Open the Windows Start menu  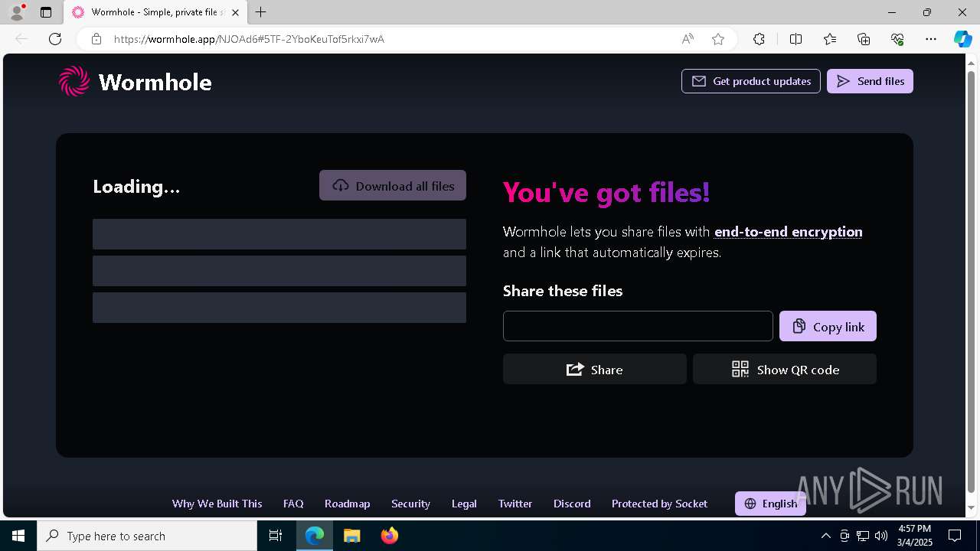[18, 536]
